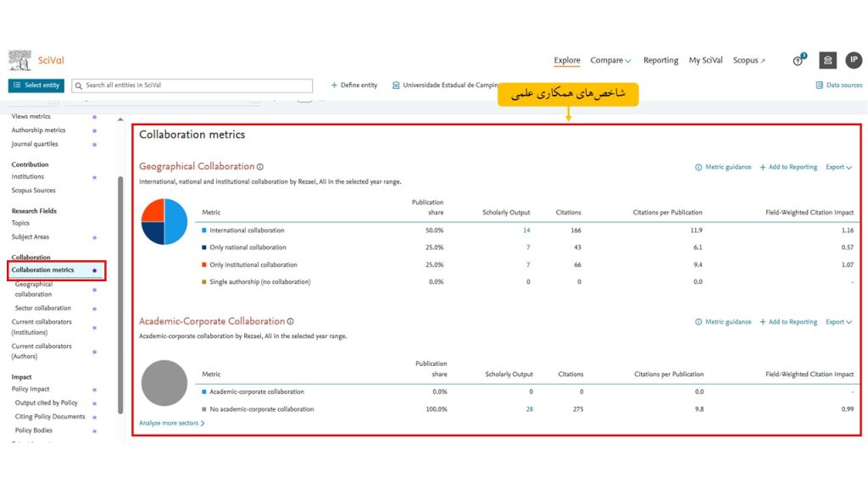
Task: Click the No academic-corporate collaboration gray swatch
Action: [204, 409]
